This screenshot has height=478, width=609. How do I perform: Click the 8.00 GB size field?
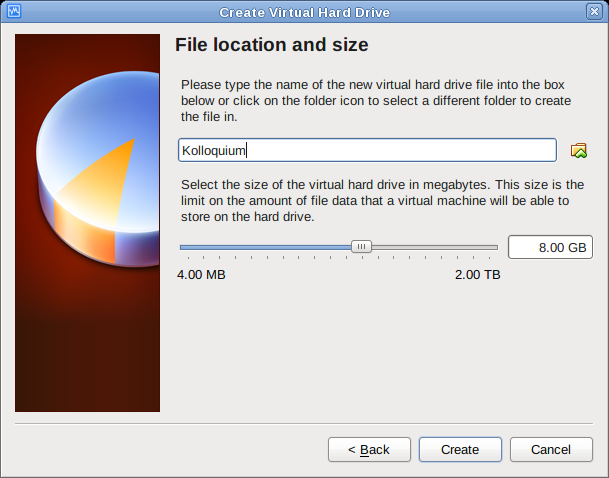point(550,247)
